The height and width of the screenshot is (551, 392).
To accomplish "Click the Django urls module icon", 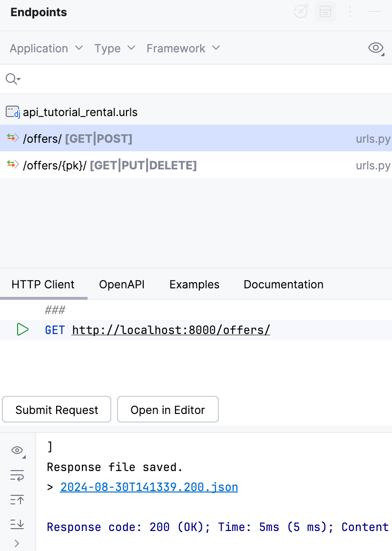I will [x=13, y=112].
